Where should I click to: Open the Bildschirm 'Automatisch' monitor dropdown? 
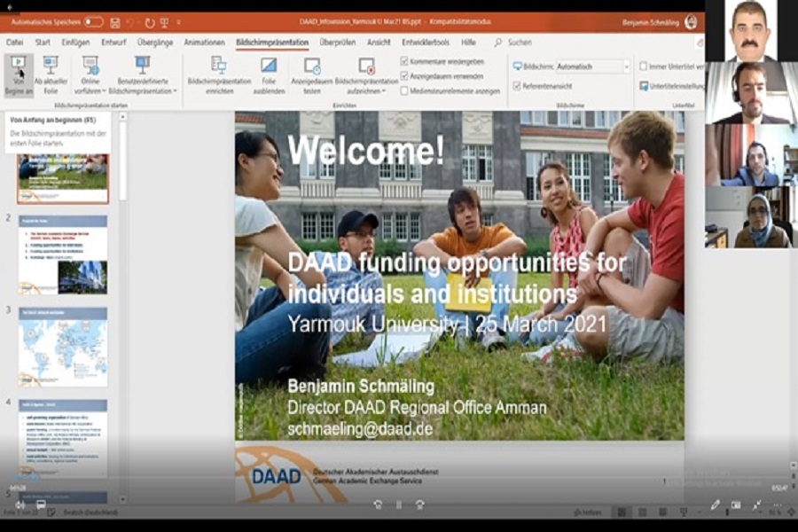pos(592,66)
